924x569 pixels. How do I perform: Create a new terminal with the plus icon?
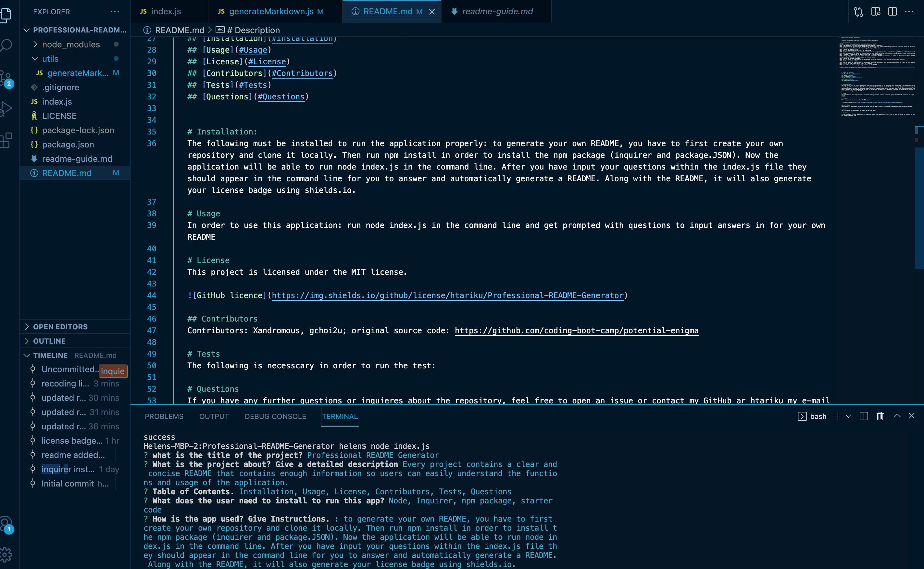click(x=838, y=416)
